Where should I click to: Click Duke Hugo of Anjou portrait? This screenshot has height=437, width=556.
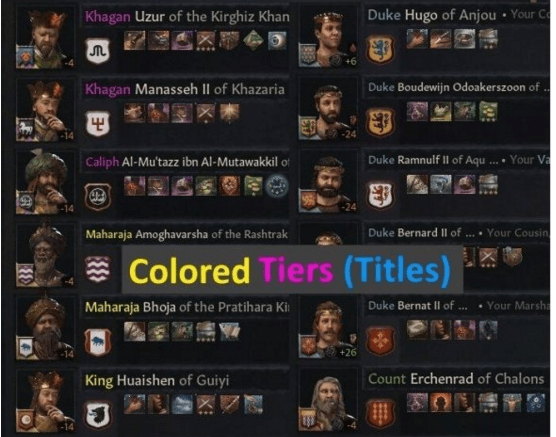[328, 39]
